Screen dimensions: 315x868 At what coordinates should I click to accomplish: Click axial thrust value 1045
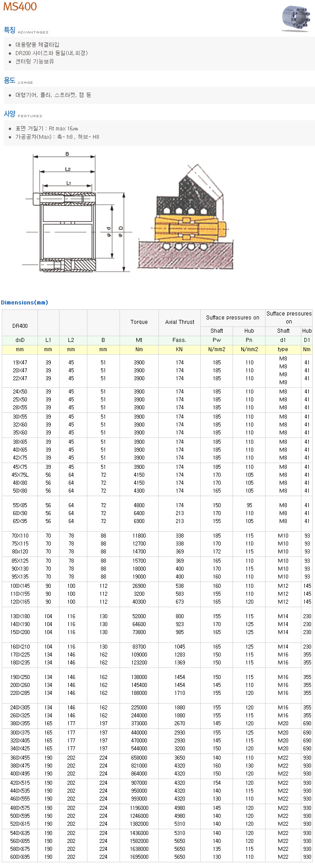[180, 647]
